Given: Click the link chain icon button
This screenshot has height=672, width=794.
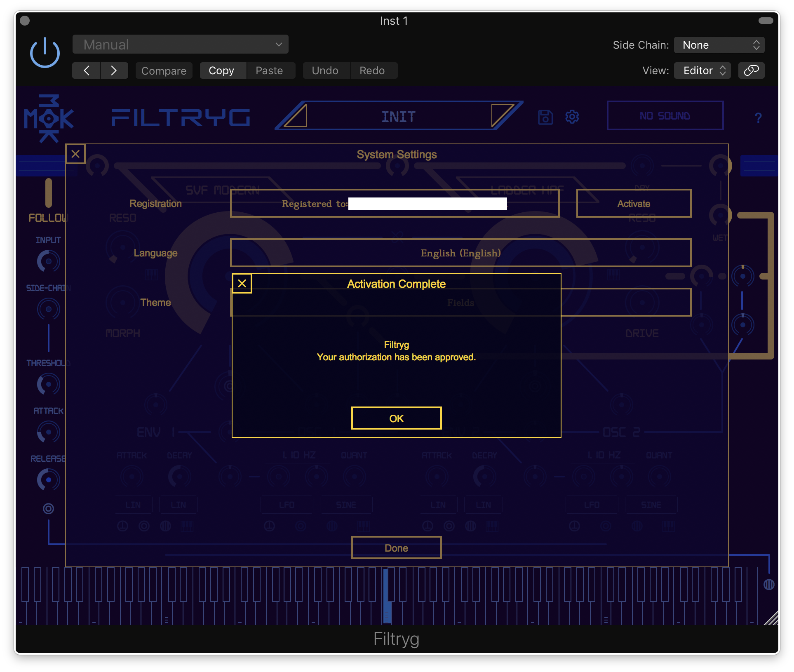Looking at the screenshot, I should (751, 70).
